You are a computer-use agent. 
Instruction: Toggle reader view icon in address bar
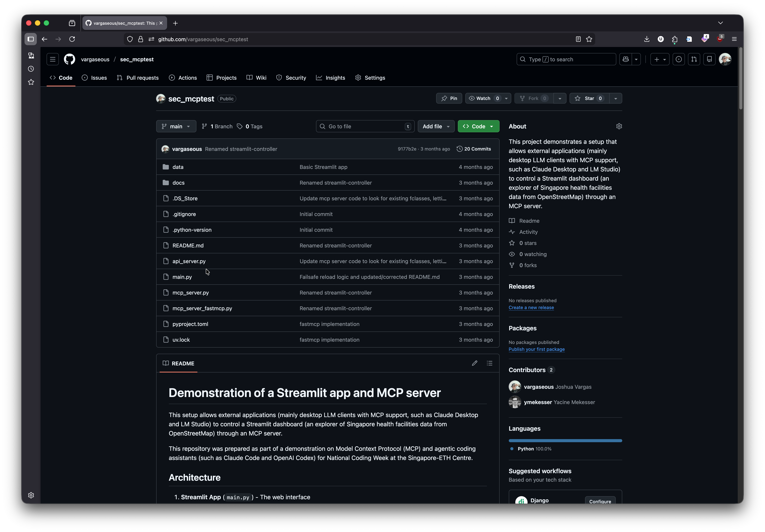tap(578, 39)
